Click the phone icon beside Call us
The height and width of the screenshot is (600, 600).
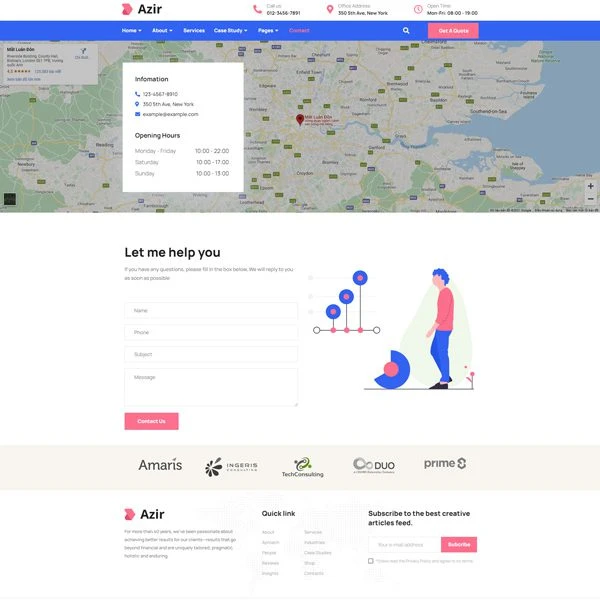[258, 10]
